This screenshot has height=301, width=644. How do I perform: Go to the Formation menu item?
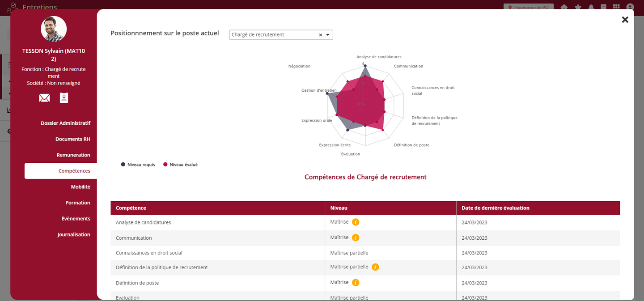click(78, 203)
